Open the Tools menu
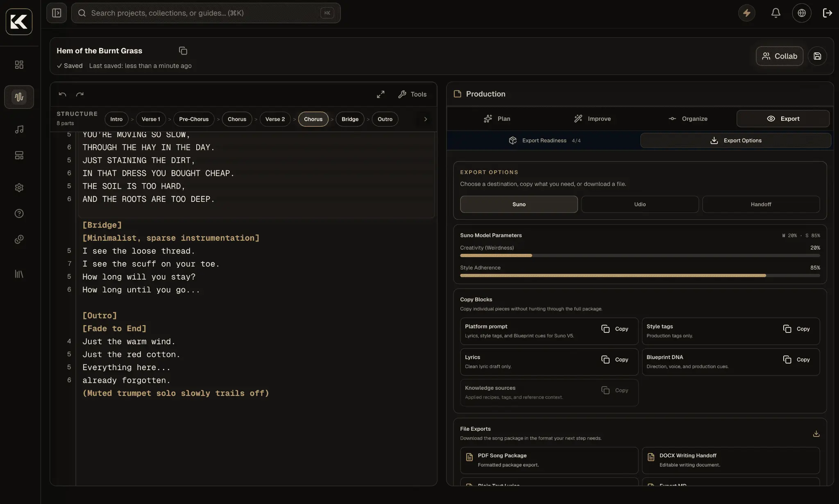Viewport: 839px width, 504px height. [412, 95]
